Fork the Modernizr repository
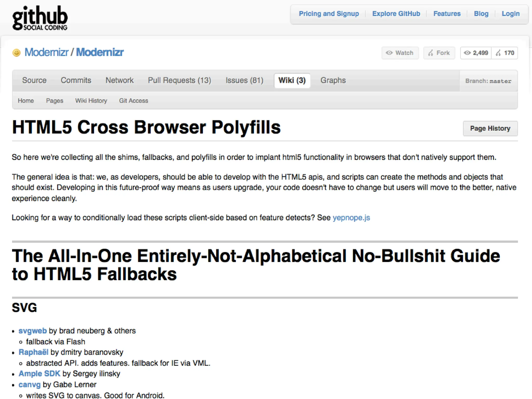Viewport: 532px width, 399px height. tap(439, 53)
